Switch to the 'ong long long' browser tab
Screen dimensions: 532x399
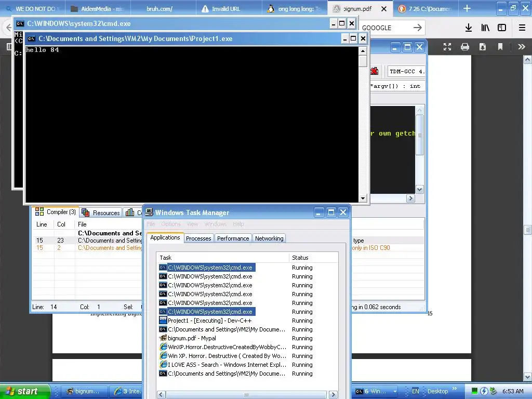(x=295, y=9)
